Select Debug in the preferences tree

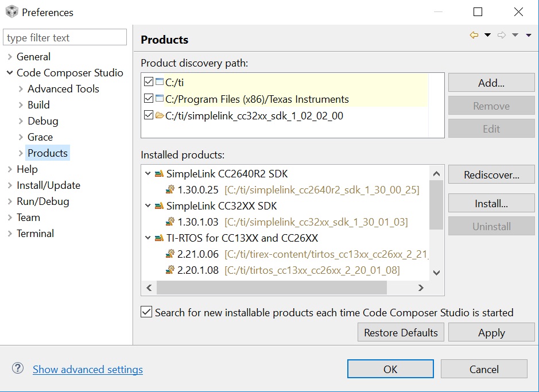43,121
